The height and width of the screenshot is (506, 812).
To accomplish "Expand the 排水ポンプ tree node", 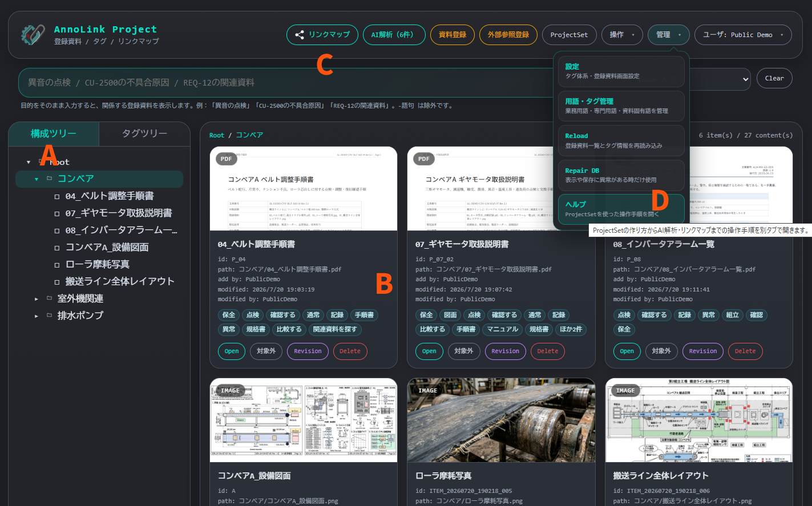I will (37, 316).
